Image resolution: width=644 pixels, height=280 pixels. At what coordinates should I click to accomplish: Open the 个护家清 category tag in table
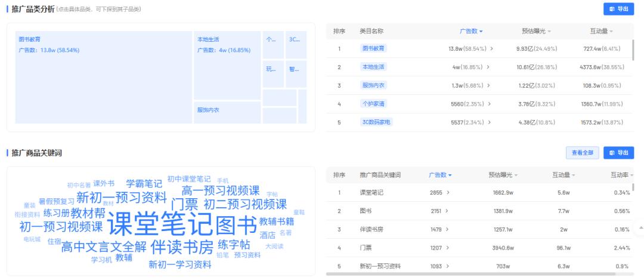[373, 104]
